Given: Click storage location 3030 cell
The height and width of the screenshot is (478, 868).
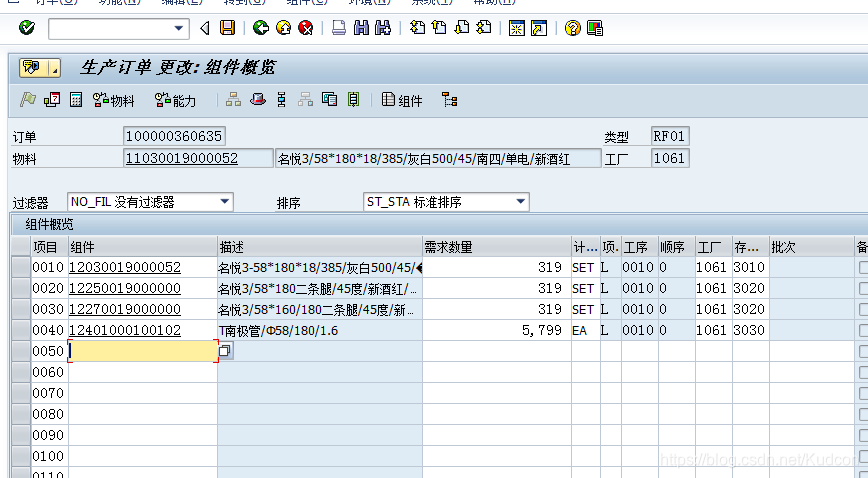Looking at the screenshot, I should click(x=750, y=331).
